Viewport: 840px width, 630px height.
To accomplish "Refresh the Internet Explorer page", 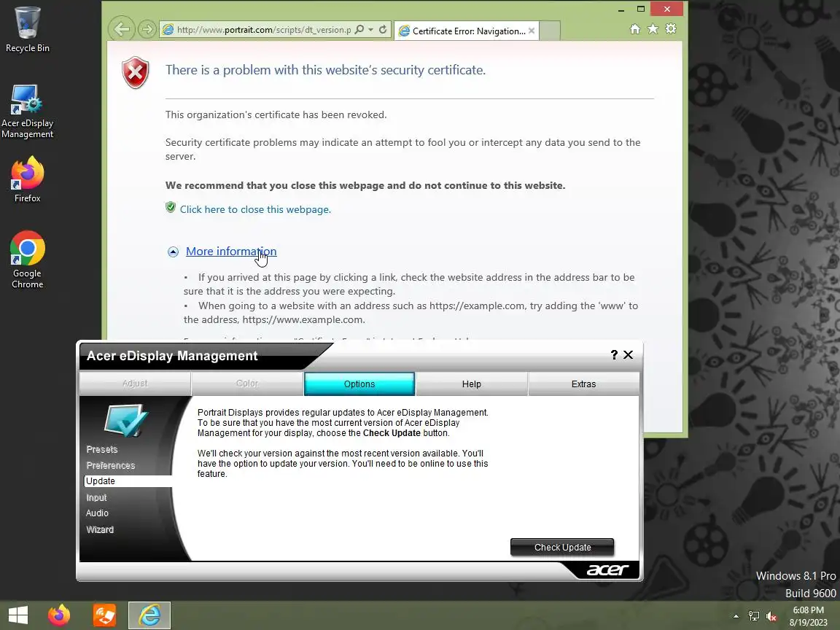I will click(x=383, y=29).
